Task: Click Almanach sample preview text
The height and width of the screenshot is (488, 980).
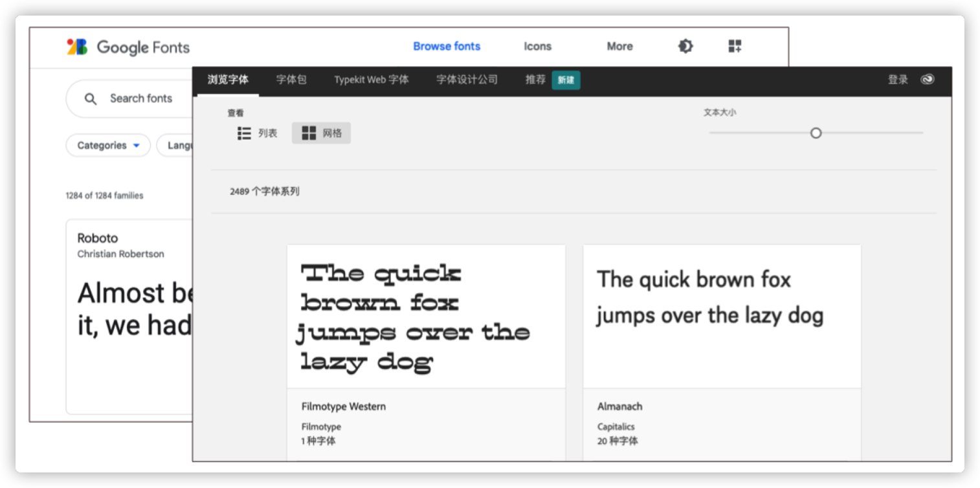Action: (710, 298)
